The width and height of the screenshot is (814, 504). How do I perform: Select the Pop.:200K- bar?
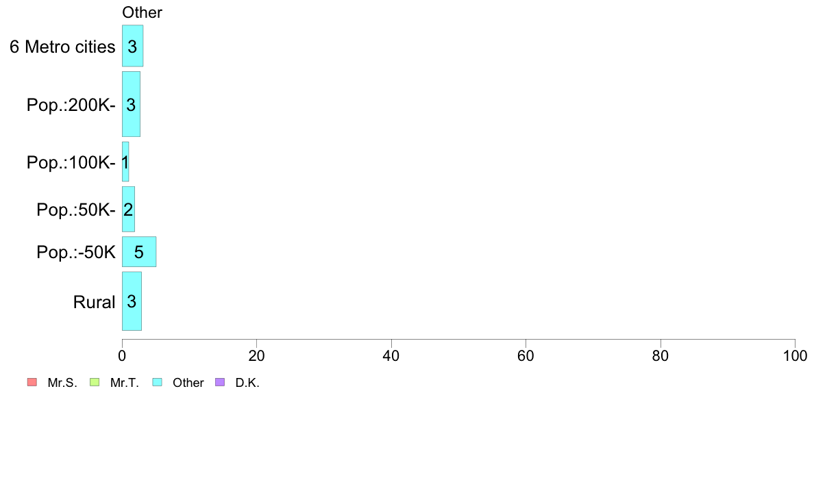click(x=131, y=104)
